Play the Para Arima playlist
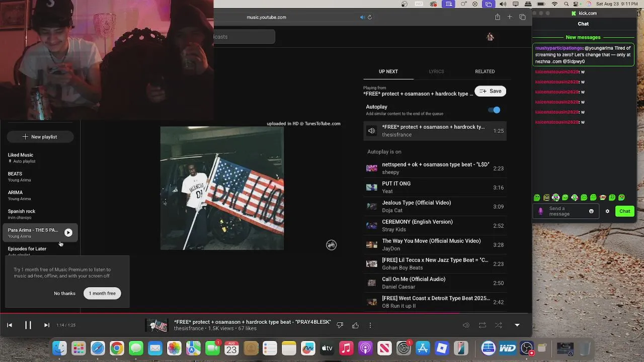This screenshot has height=362, width=644. tap(68, 233)
